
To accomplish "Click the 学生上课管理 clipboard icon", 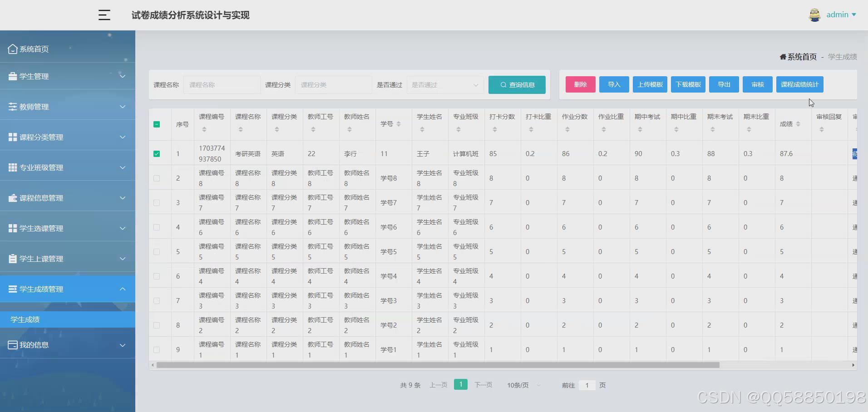I will click(13, 259).
